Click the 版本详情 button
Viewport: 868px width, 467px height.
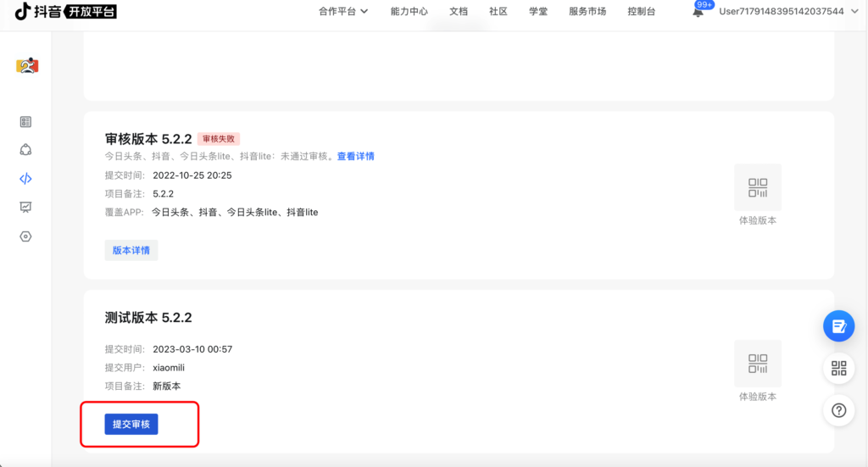pos(131,250)
